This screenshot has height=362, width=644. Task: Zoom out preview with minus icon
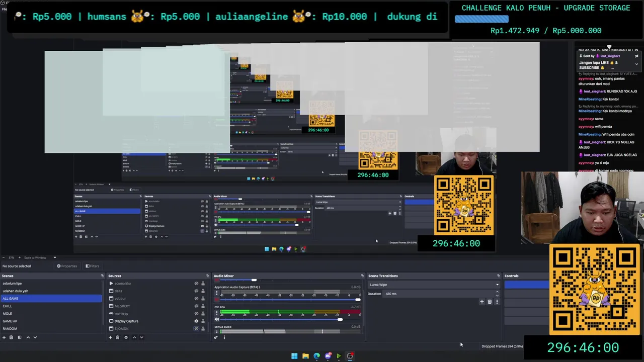(x=4, y=257)
